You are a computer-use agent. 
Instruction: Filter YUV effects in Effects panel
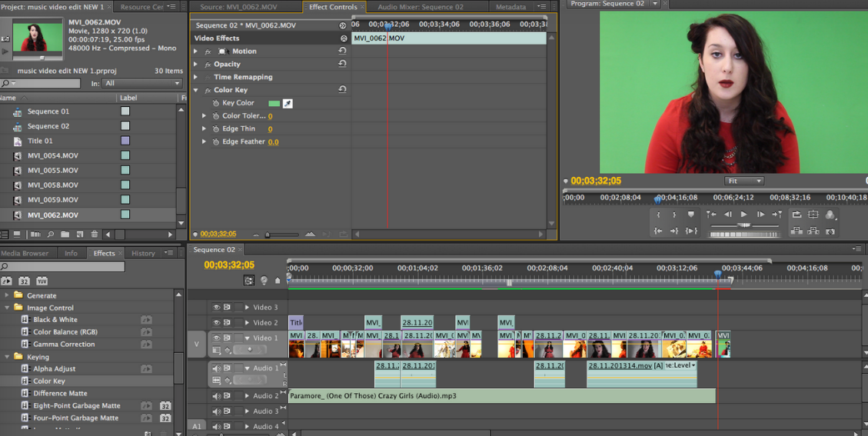point(42,281)
